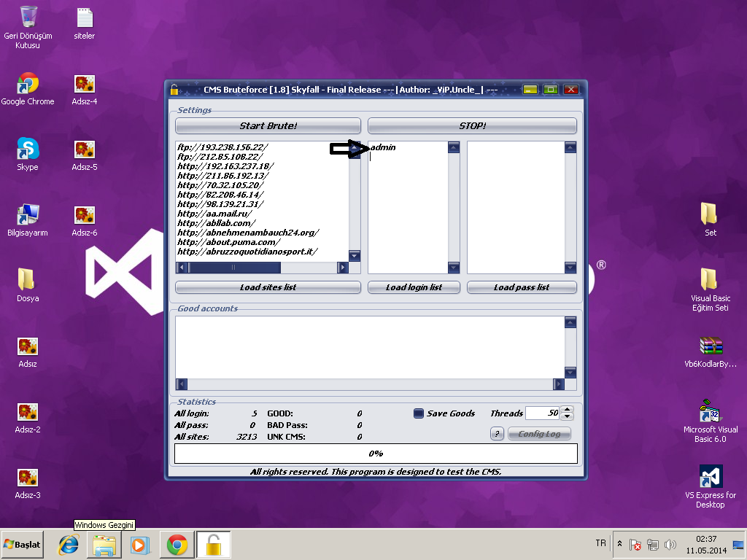Click the STOP! button
This screenshot has width=747, height=560.
[472, 125]
